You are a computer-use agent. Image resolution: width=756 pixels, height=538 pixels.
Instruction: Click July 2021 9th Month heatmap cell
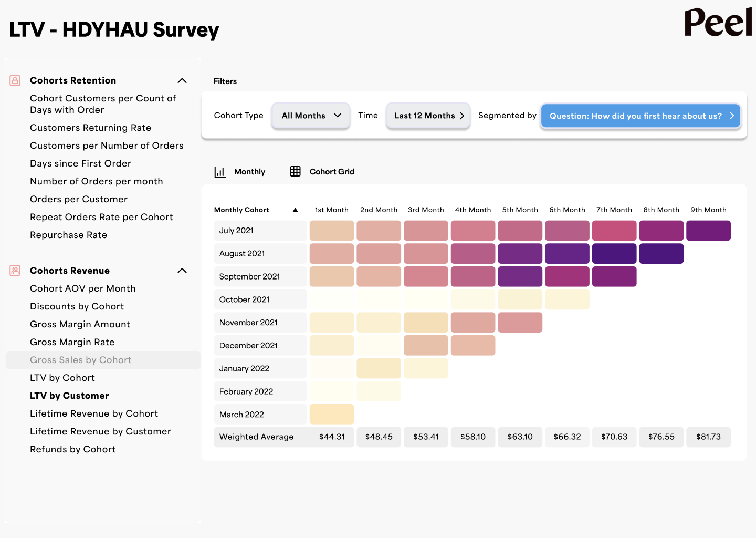tap(708, 231)
